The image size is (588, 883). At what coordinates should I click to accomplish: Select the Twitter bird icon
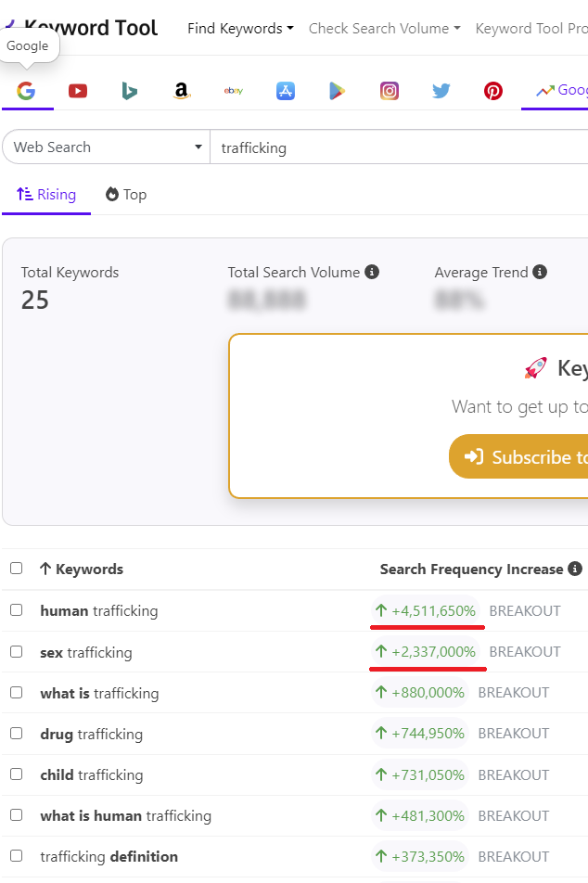coord(441,91)
